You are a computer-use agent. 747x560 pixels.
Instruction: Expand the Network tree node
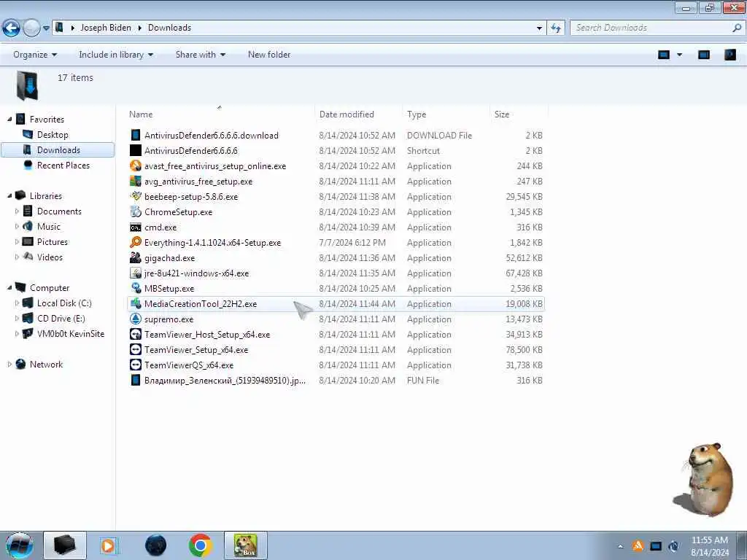9,365
